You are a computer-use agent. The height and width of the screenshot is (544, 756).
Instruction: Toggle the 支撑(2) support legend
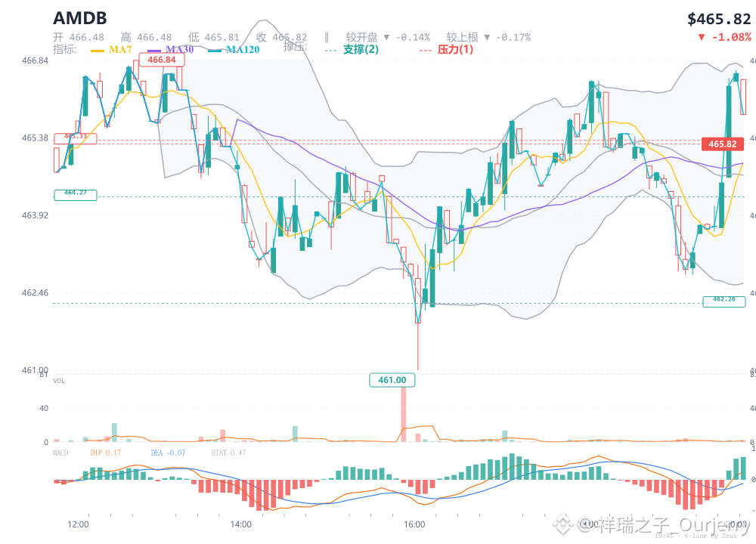click(352, 50)
